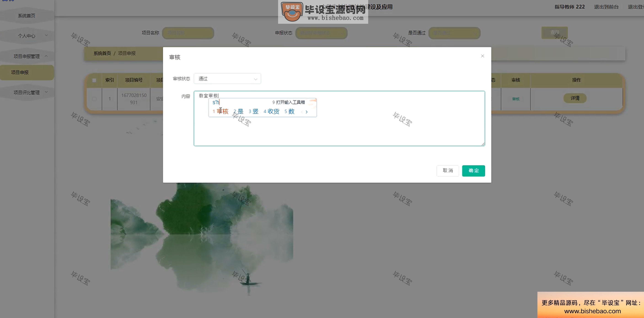Viewport: 644px width, 318px height.
Task: Click the 项目编号 column header
Action: pyautogui.click(x=134, y=80)
